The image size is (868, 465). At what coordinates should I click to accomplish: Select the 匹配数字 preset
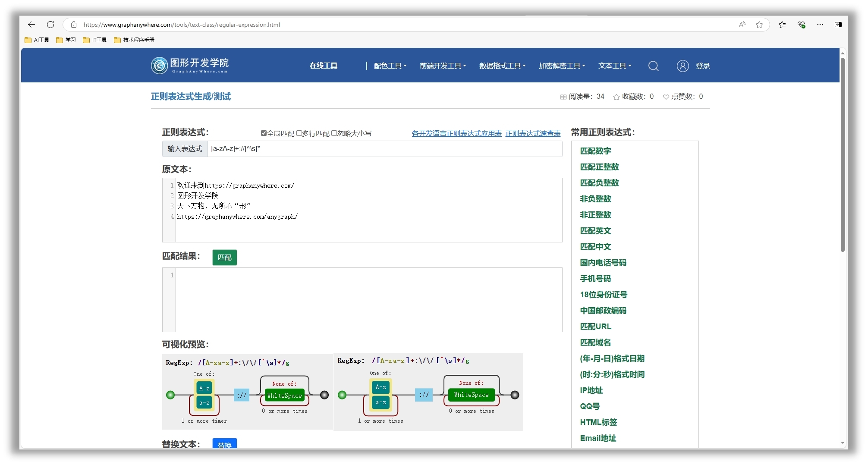tap(595, 151)
